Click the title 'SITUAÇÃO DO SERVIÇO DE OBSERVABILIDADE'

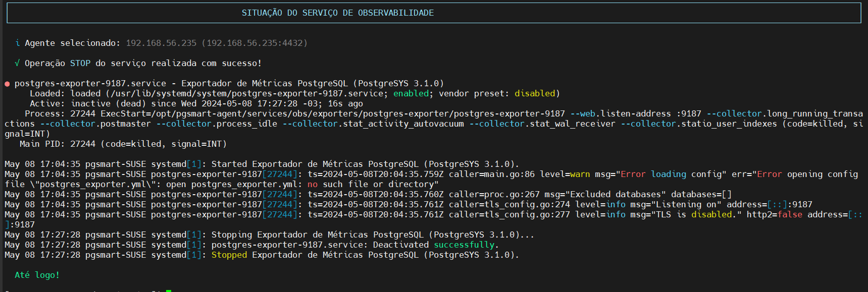tap(337, 13)
